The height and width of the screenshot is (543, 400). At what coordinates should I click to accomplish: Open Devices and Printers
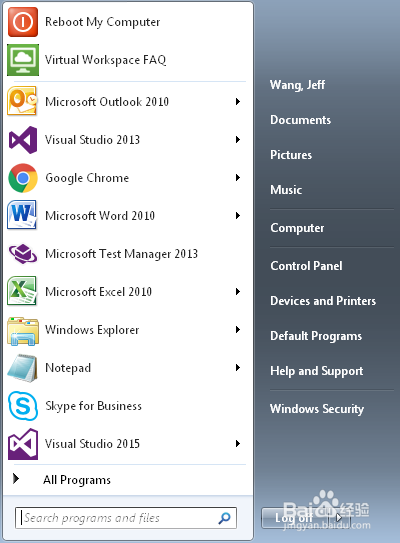coord(323,301)
